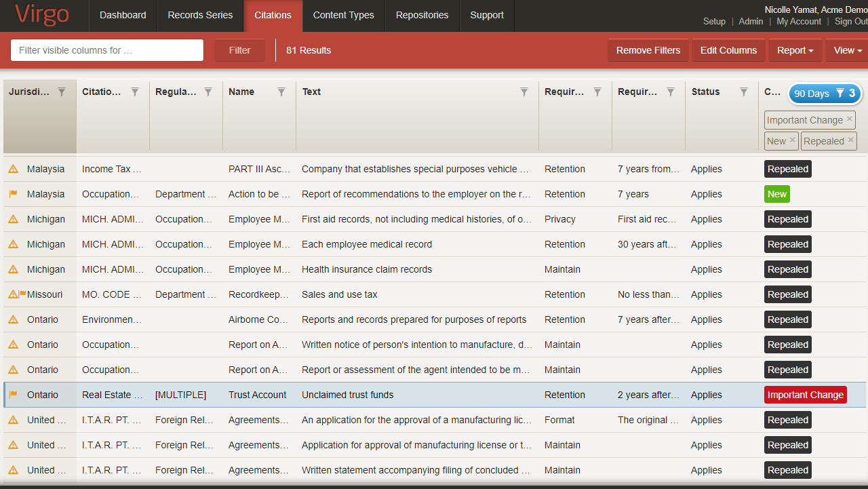Open the Report dropdown menu
Image resolution: width=868 pixels, height=489 pixels.
(x=795, y=50)
